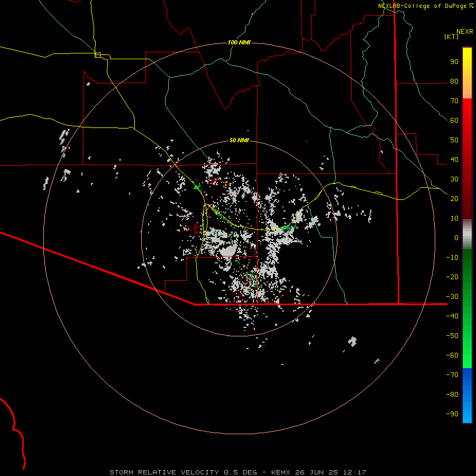Viewport: 476px width, 476px height.
Task: Click the -90 value on velocity scale
Action: 452,414
